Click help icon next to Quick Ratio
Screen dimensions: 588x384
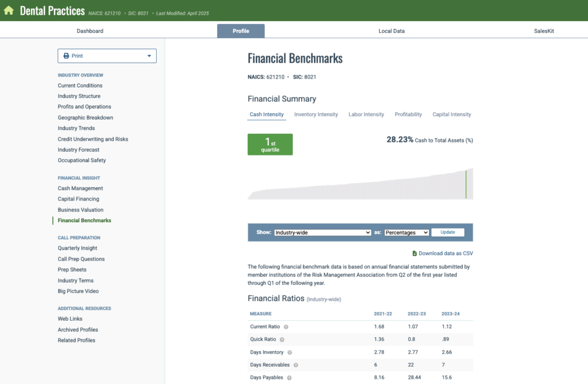point(282,340)
